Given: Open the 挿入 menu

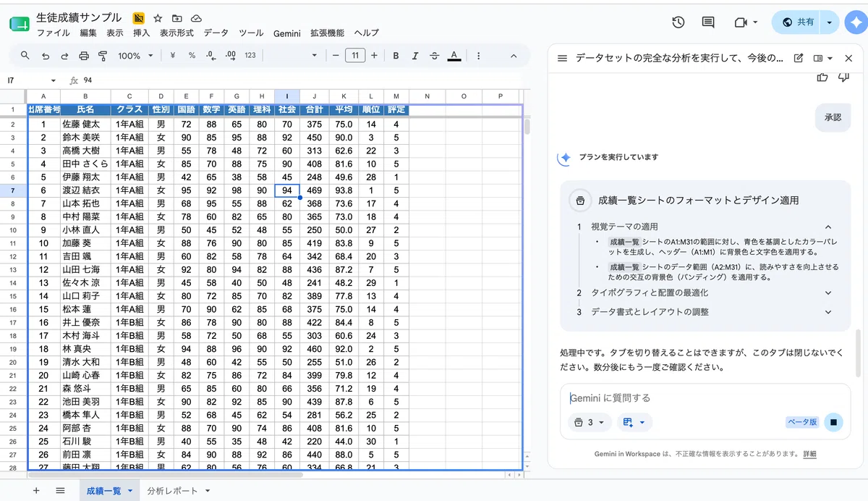Looking at the screenshot, I should (142, 33).
